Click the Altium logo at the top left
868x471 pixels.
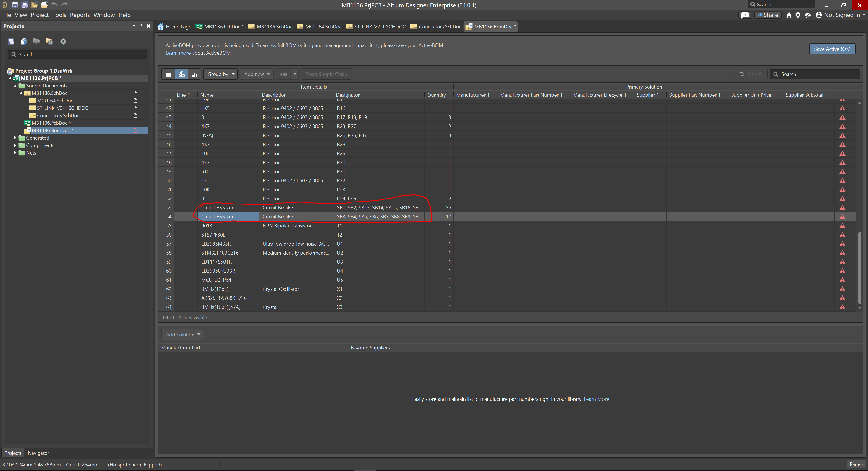[4, 5]
